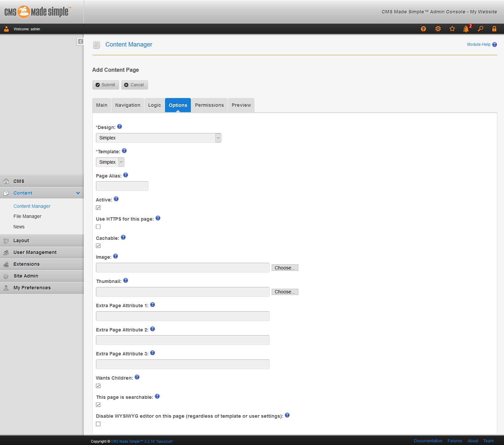
Task: Expand the User Management section
Action: coord(42,252)
